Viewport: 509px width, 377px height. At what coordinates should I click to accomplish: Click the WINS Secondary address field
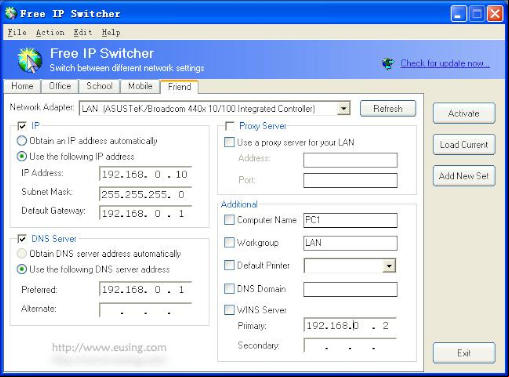pos(350,346)
